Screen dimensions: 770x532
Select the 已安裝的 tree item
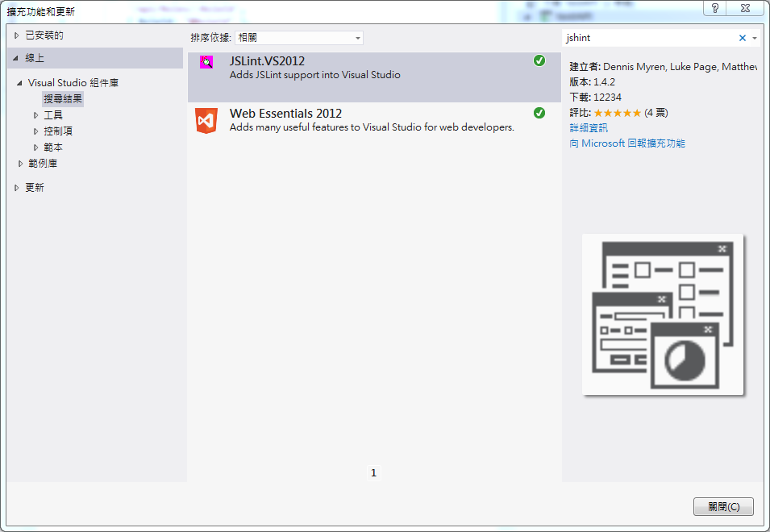point(44,35)
